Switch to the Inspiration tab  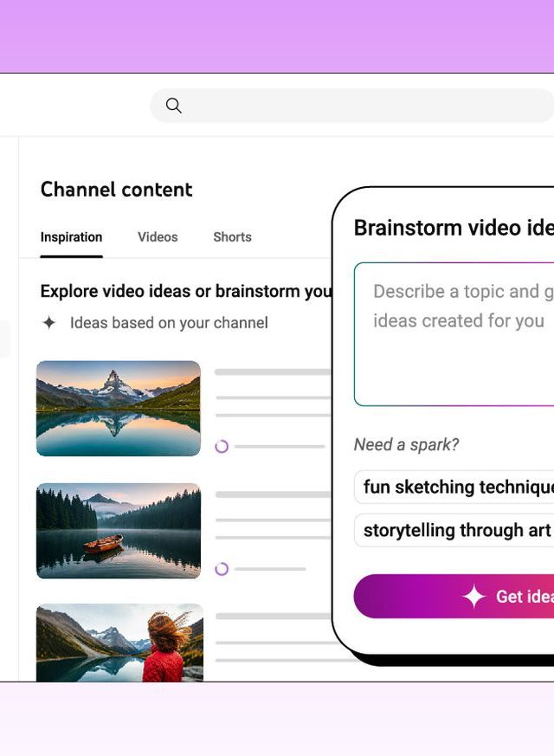coord(71,237)
